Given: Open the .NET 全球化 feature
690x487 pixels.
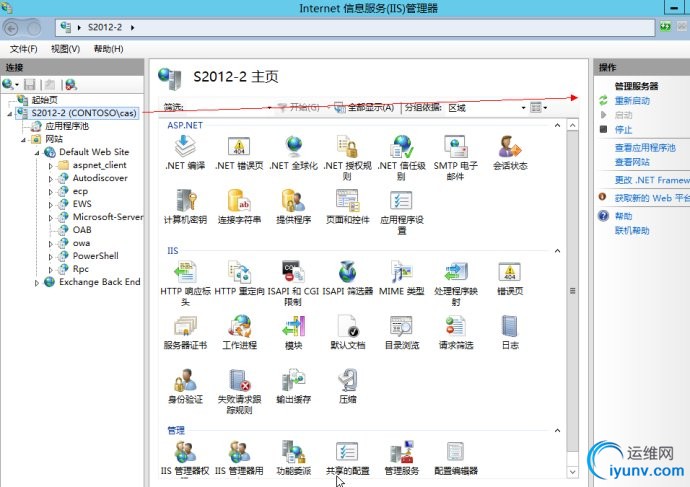Looking at the screenshot, I should click(294, 153).
